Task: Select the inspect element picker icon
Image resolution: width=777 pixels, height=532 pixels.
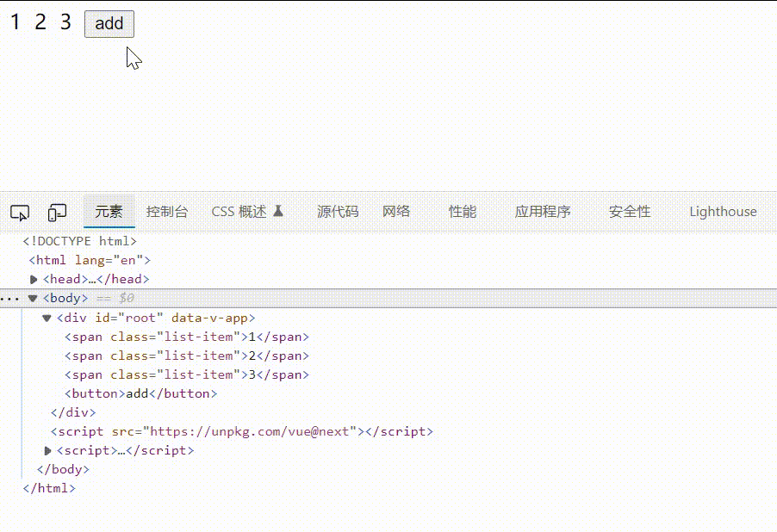Action: point(19,211)
